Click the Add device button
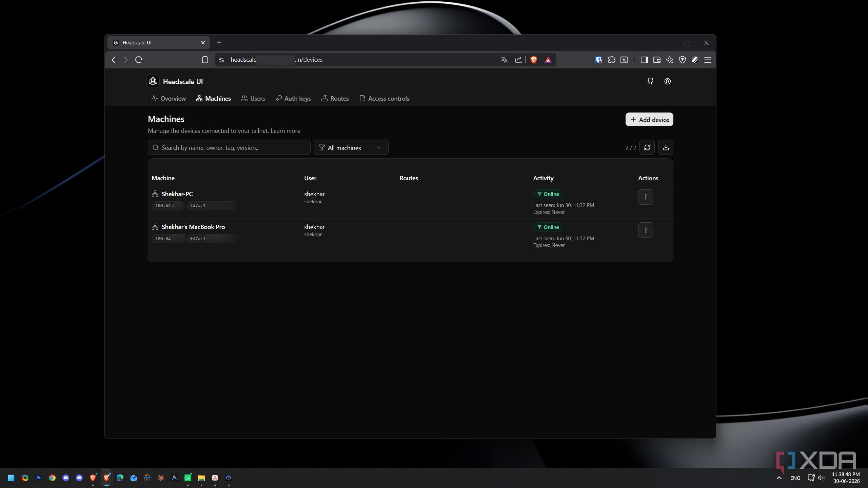 click(x=649, y=119)
